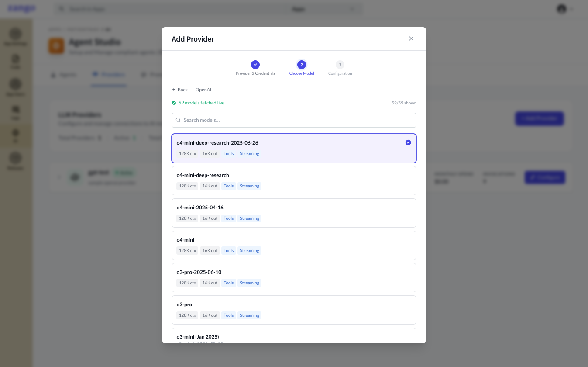Open the user avatar menu at top right

tap(564, 9)
